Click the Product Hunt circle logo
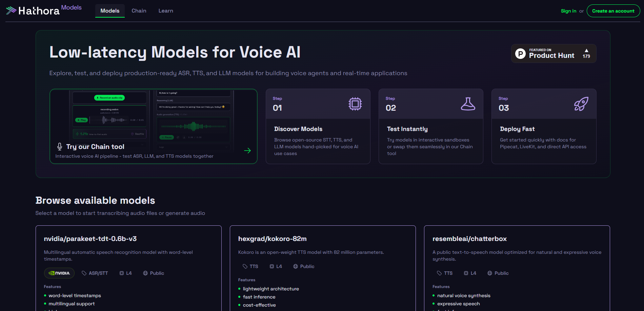644x311 pixels. (520, 54)
